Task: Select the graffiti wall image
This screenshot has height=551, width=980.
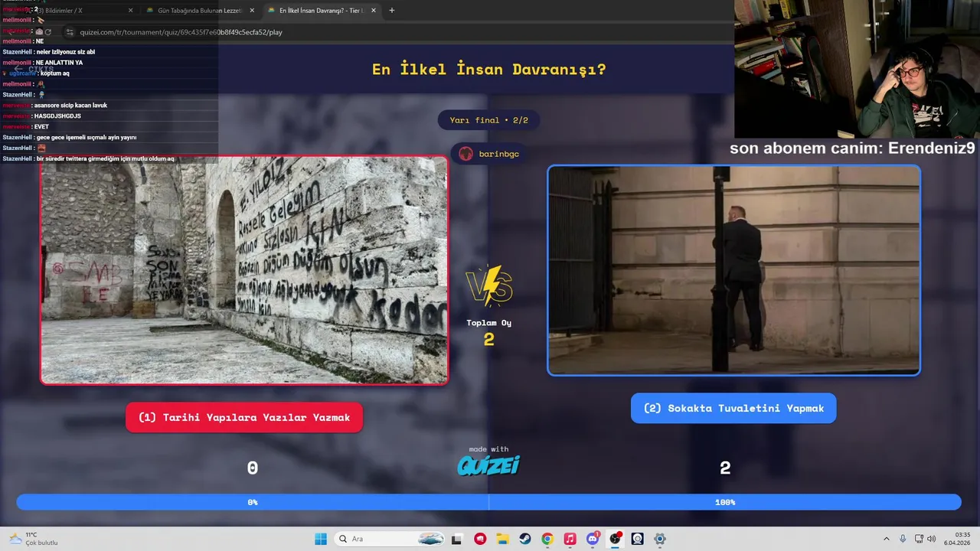Action: pyautogui.click(x=244, y=269)
